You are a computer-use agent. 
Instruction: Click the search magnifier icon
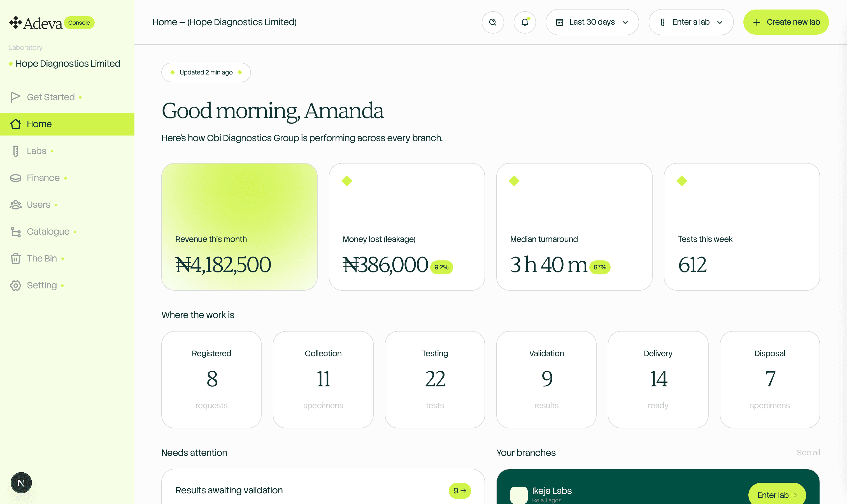(493, 22)
